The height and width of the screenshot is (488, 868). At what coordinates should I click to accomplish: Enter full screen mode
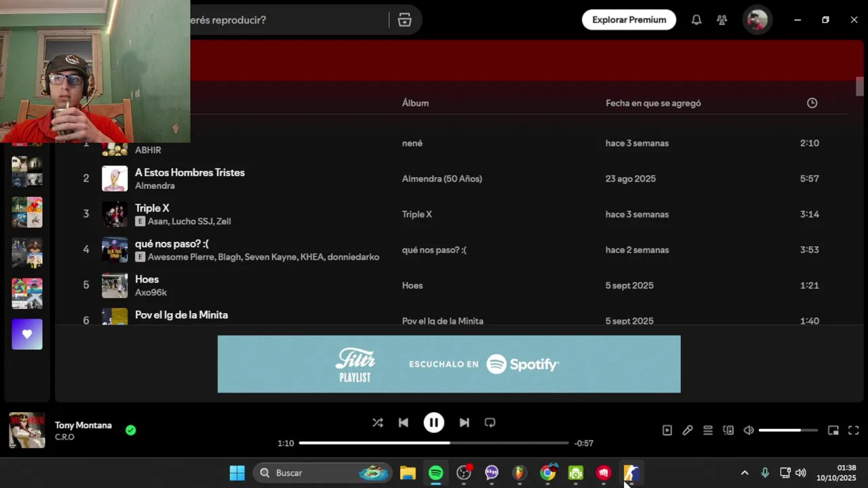854,430
